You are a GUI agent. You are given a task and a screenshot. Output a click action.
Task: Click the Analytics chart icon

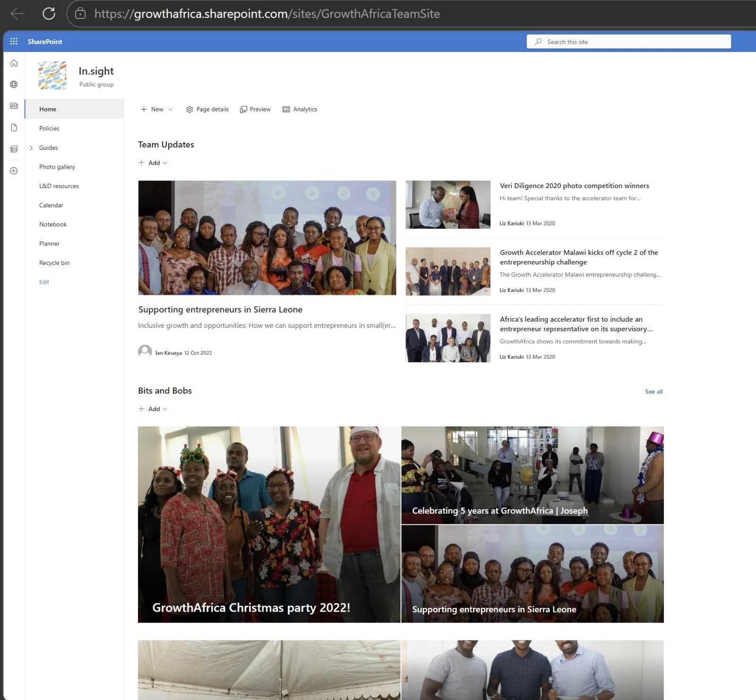(x=286, y=110)
